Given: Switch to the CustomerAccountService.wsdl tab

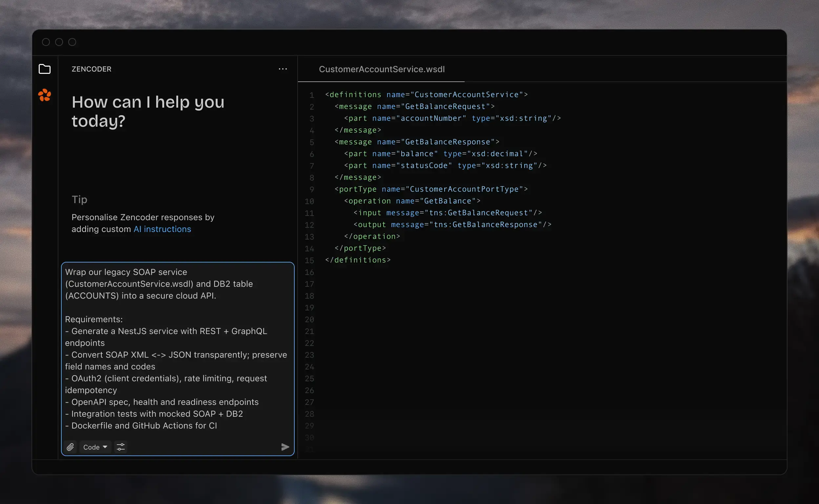Looking at the screenshot, I should tap(381, 69).
